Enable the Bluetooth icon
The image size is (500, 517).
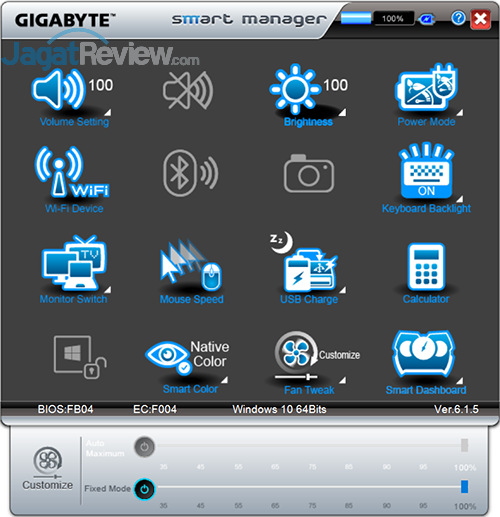point(190,173)
